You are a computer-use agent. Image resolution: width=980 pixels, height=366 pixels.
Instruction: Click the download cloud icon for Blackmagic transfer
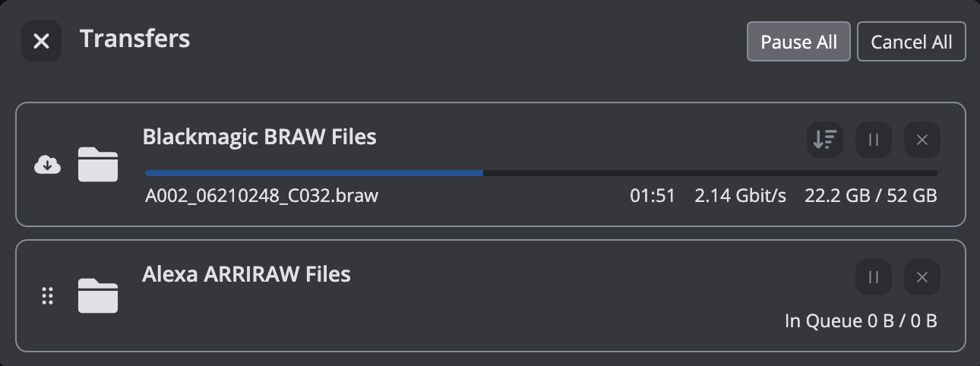(48, 164)
